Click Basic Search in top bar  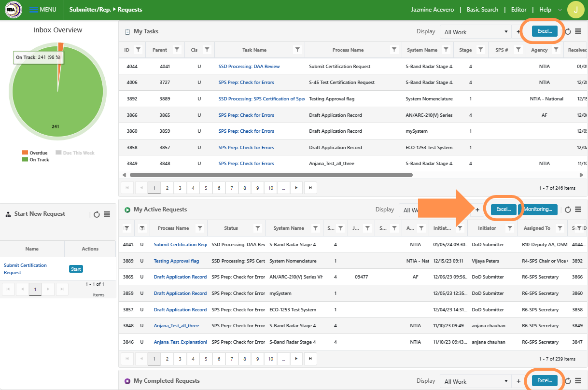point(482,10)
